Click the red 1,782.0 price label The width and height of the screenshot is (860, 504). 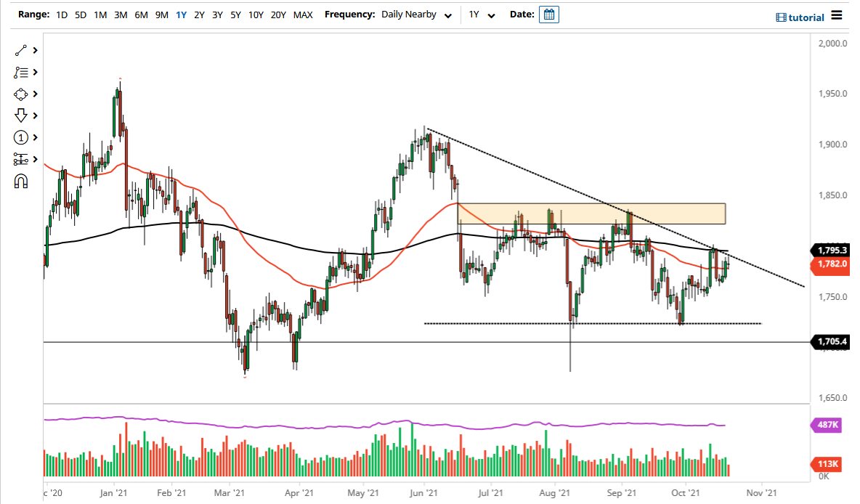(832, 264)
